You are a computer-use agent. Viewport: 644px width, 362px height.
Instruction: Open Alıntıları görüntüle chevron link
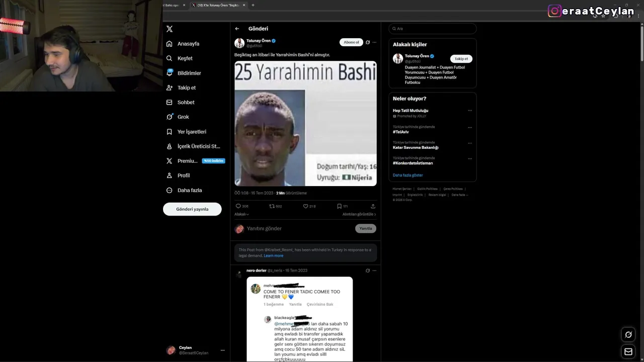(359, 214)
